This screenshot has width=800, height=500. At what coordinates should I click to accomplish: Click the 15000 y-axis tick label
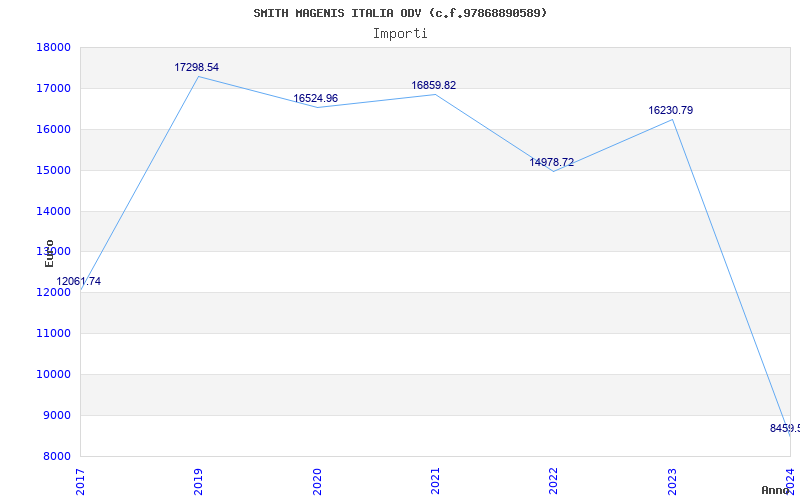click(x=53, y=170)
